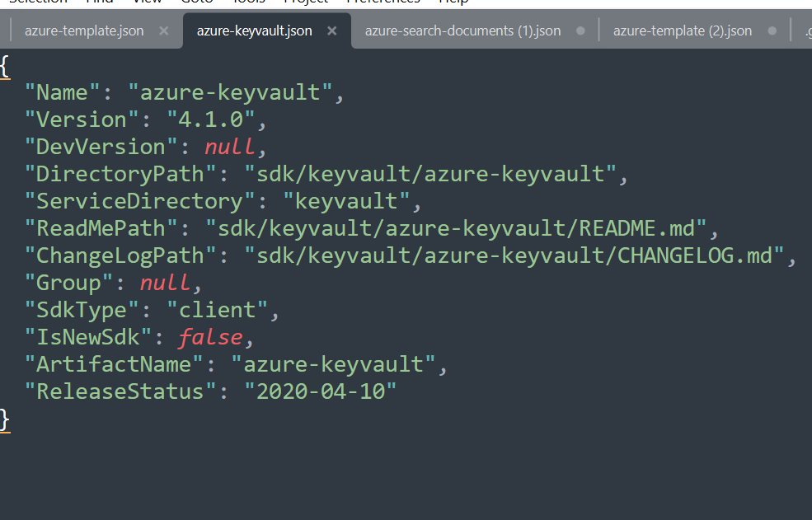Click the "SdkType" key
The width and height of the screenshot is (812, 520).
coord(82,310)
